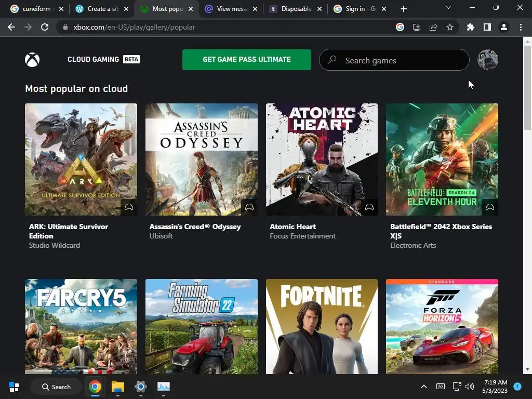
Task: Click the volume icon in system tray
Action: click(x=470, y=387)
